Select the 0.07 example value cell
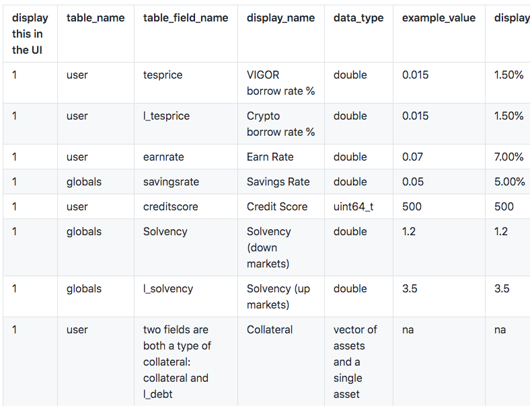Image resolution: width=532 pixels, height=406 pixels. point(412,157)
